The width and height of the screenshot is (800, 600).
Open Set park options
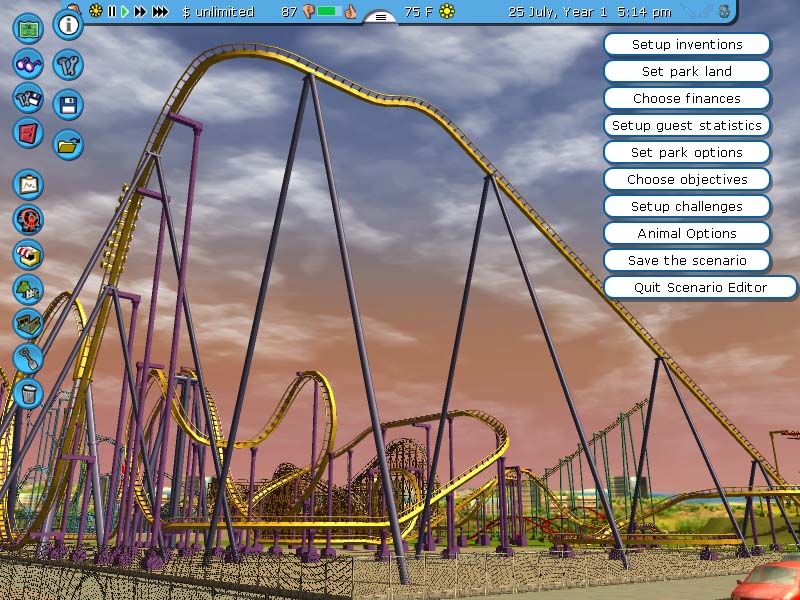tap(687, 153)
